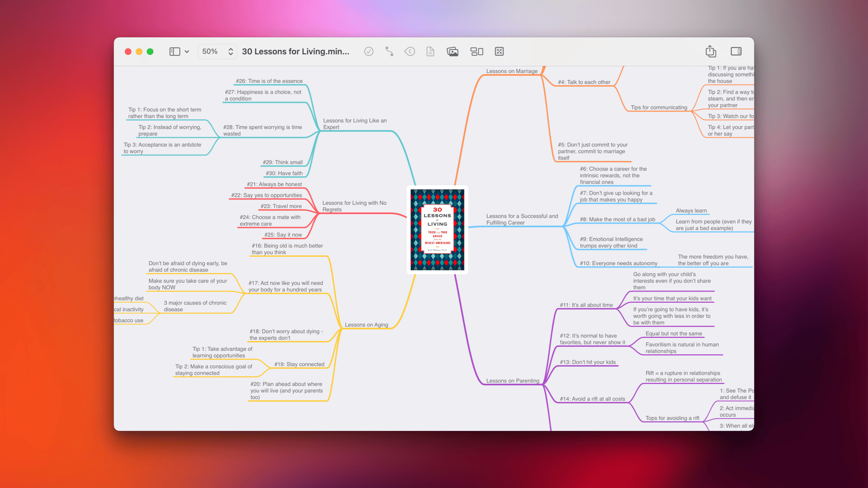
Task: Select node Tip 1: Take advantage of learning opportunities
Action: (222, 352)
